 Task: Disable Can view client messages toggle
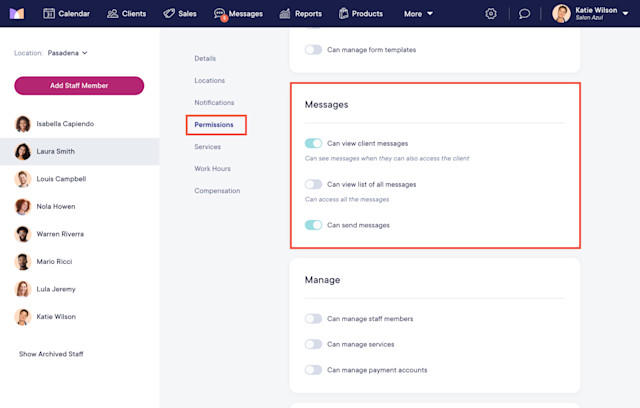(x=313, y=143)
